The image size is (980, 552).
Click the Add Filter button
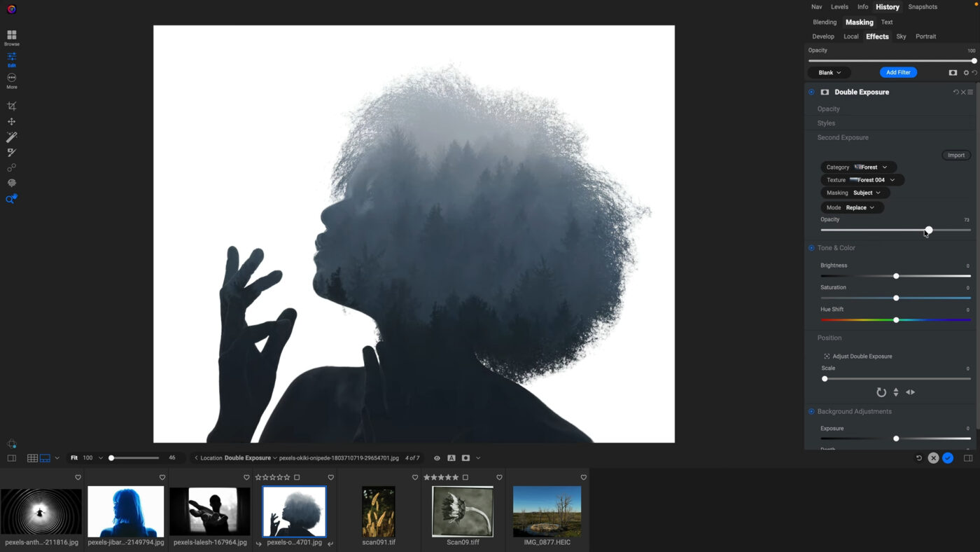[x=898, y=72]
